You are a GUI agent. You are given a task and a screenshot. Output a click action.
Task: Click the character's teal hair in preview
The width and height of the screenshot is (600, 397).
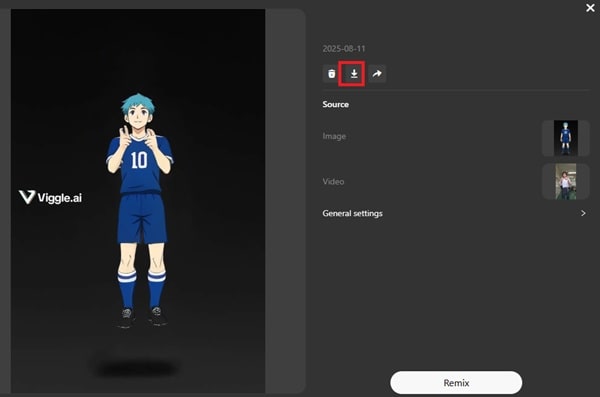138,103
